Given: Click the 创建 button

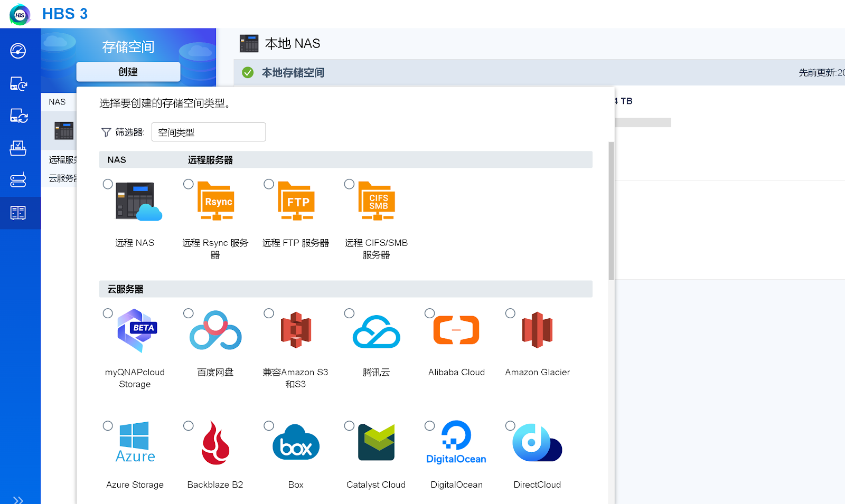Looking at the screenshot, I should [128, 72].
